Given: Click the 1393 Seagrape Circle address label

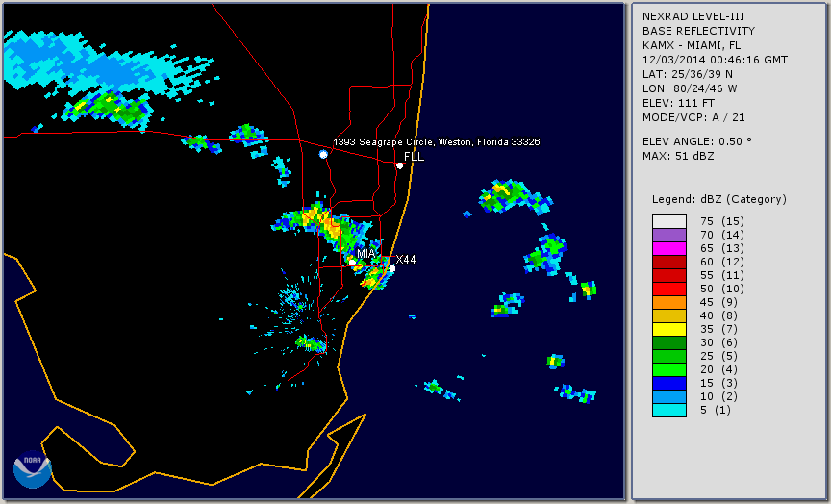Looking at the screenshot, I should pyautogui.click(x=436, y=142).
